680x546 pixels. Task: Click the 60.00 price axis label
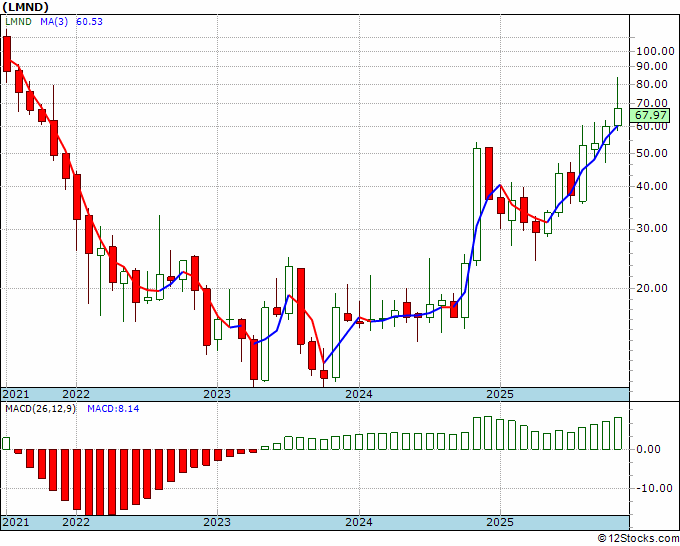click(x=652, y=127)
